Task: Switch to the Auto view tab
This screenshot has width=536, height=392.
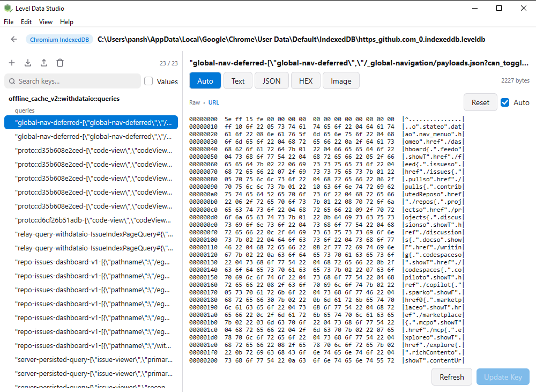Action: [x=205, y=81]
